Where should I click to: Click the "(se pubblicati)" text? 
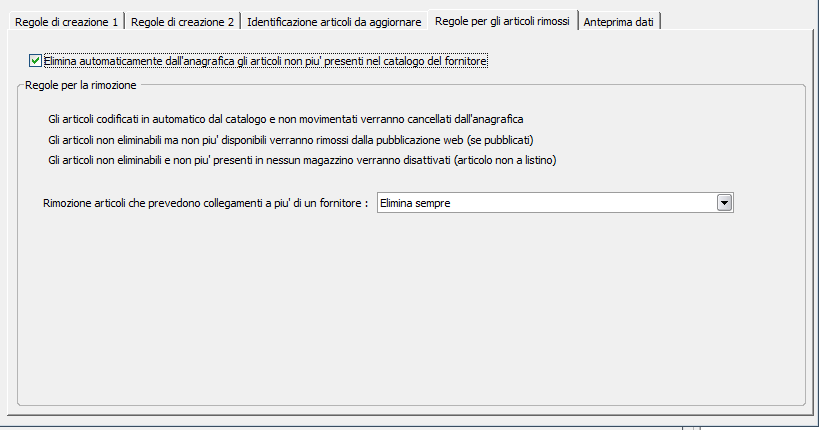[514, 139]
